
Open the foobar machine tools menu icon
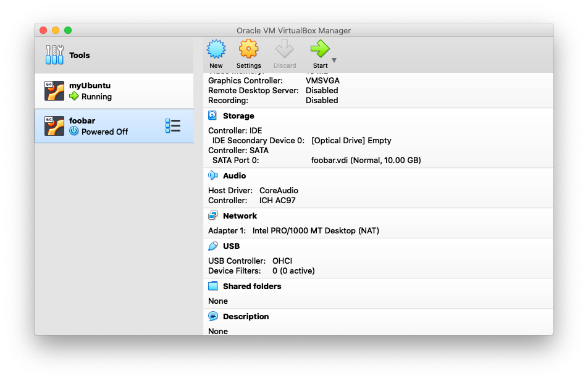(173, 126)
